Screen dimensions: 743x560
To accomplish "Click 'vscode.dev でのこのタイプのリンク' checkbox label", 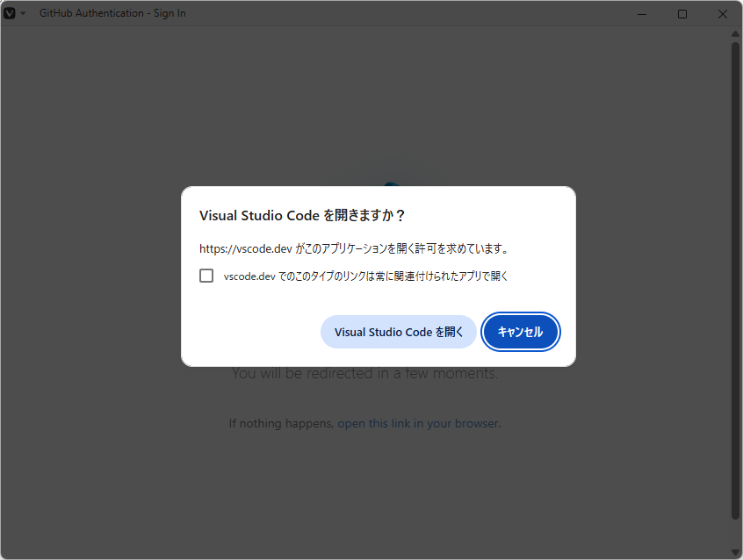I will coord(365,276).
